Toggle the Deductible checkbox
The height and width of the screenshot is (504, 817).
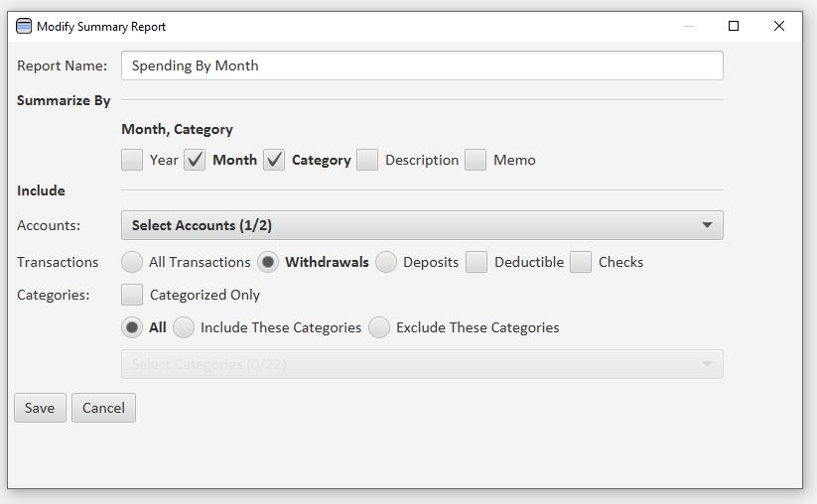tap(477, 262)
